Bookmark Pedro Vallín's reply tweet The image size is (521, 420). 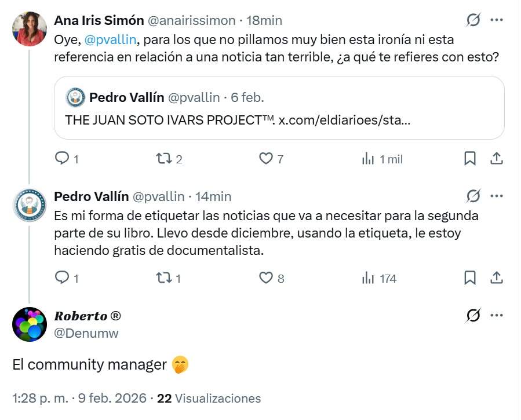click(470, 278)
